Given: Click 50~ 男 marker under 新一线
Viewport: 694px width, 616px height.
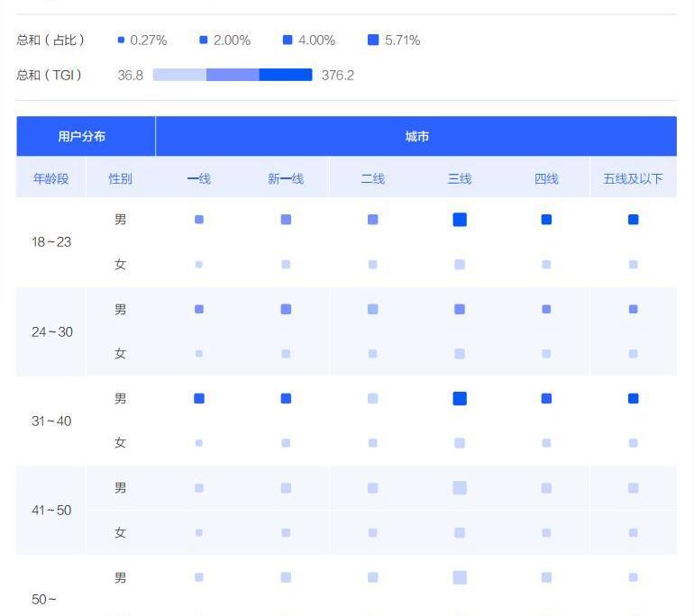Looking at the screenshot, I should point(286,577).
